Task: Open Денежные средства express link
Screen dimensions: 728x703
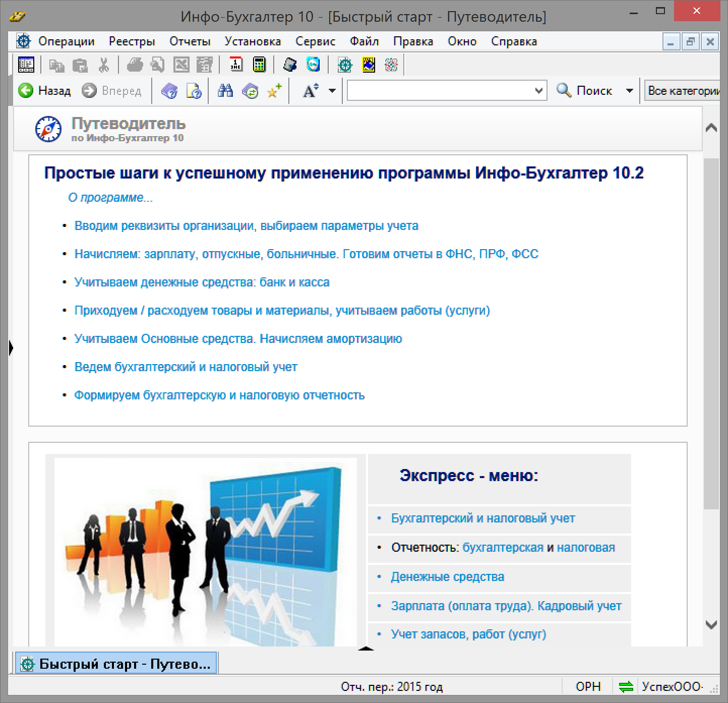Action: coord(448,577)
